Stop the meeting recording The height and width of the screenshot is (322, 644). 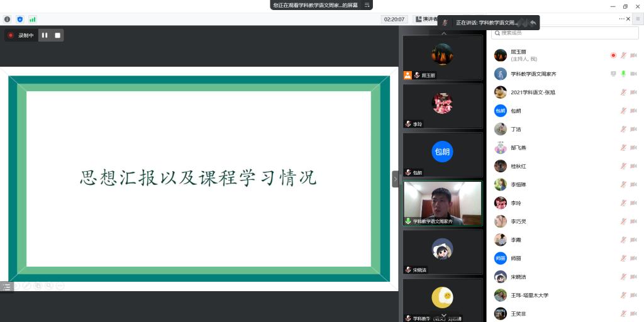coord(57,35)
